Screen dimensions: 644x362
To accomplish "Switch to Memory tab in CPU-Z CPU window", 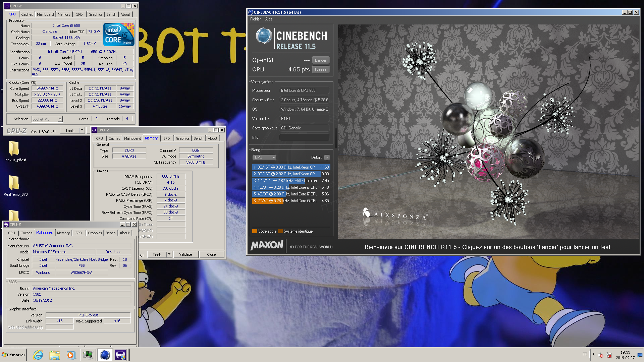I will coord(64,14).
